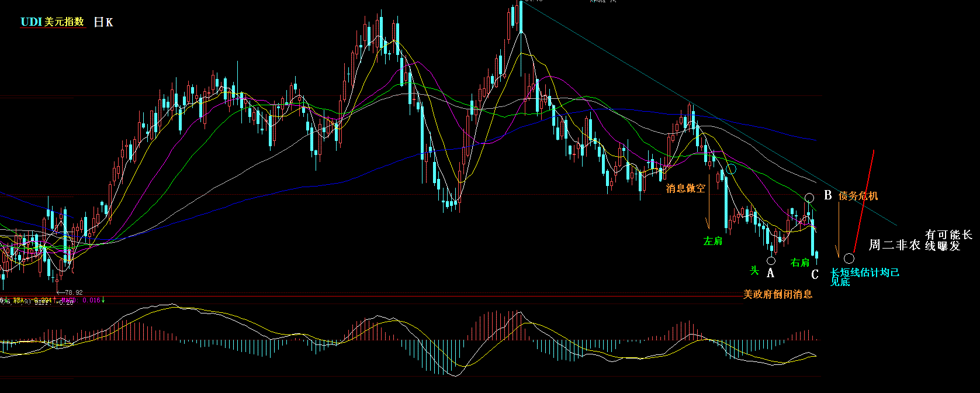Screen dimensions: 980x393
Task: Click the orange '债务危机' annotation
Action: pos(858,196)
